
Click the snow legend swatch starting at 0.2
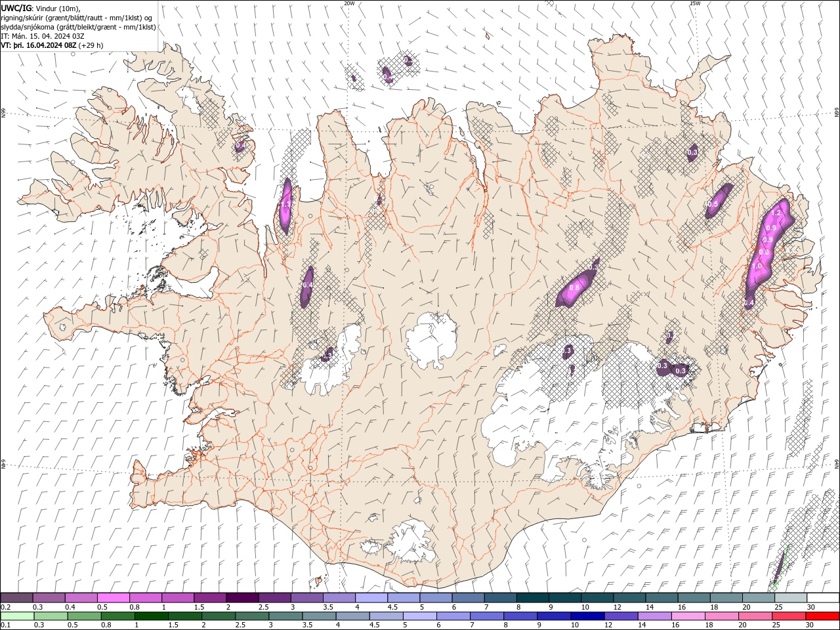point(17,598)
